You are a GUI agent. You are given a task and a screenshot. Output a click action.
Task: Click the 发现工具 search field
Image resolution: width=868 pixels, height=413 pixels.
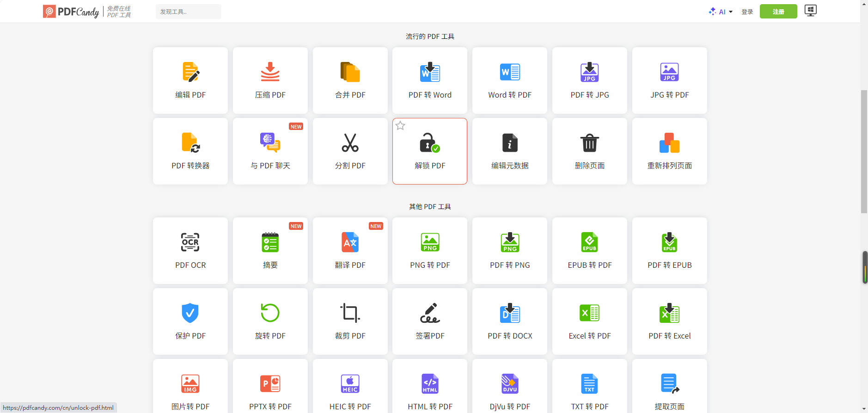189,12
